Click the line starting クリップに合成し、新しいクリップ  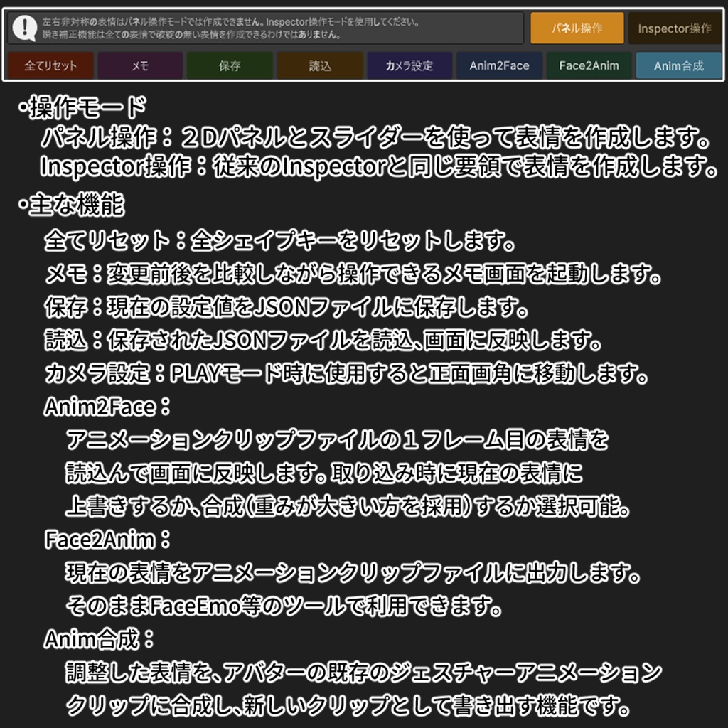point(348,706)
